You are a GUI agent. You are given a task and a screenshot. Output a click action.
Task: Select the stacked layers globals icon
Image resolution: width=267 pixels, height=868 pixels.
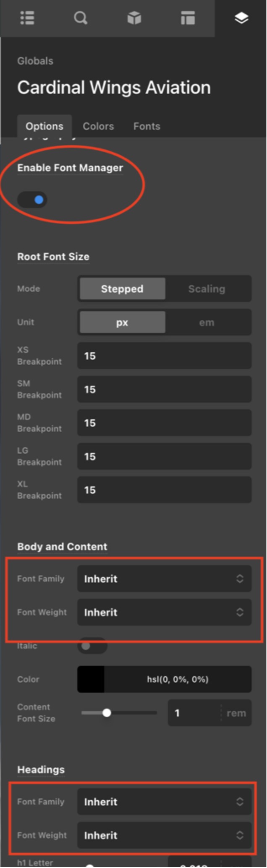[241, 18]
